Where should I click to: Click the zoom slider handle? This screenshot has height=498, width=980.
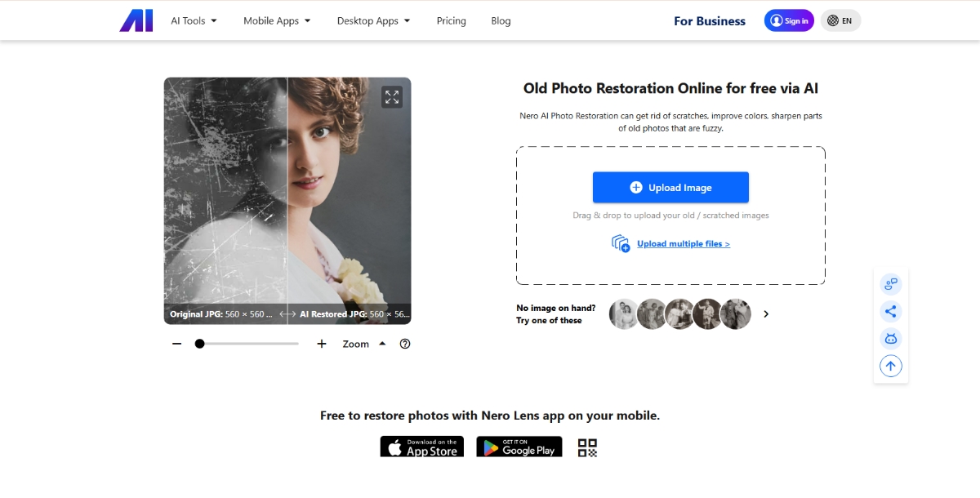click(199, 344)
